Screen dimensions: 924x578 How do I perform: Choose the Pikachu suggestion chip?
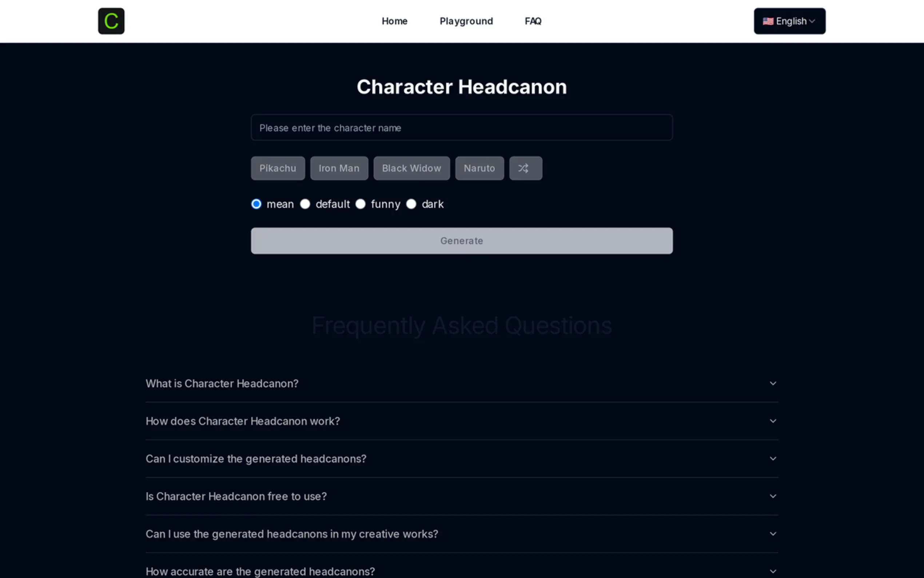click(278, 168)
